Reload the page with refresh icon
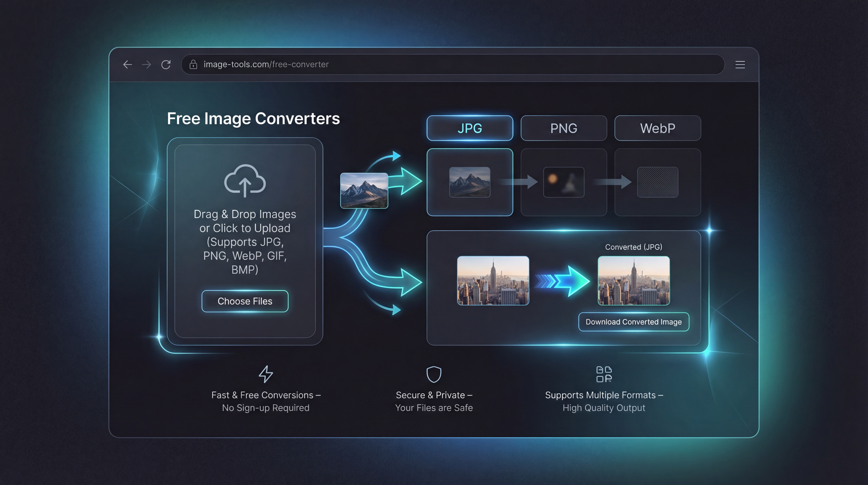This screenshot has height=485, width=868. pyautogui.click(x=166, y=64)
